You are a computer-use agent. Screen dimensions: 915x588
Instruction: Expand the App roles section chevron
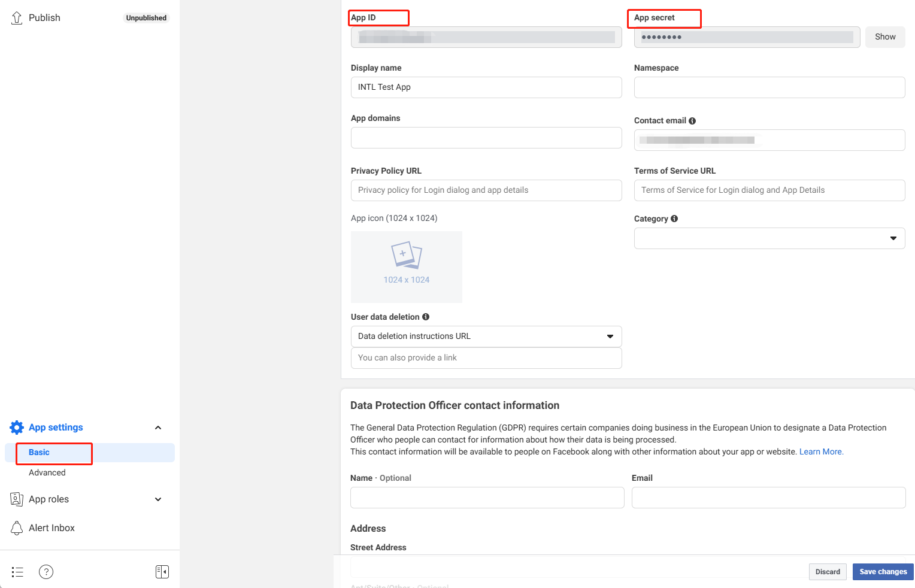pos(157,499)
